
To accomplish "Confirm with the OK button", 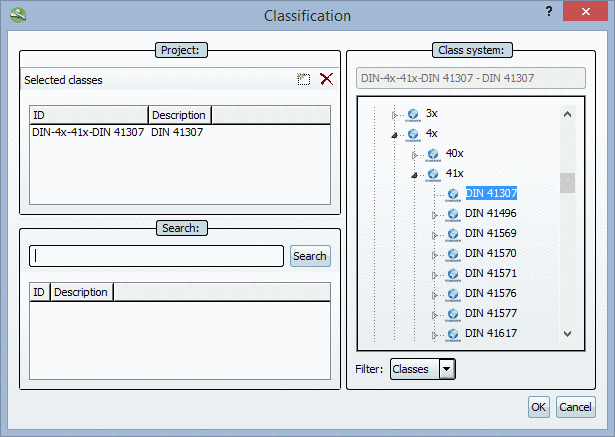I will 539,407.
